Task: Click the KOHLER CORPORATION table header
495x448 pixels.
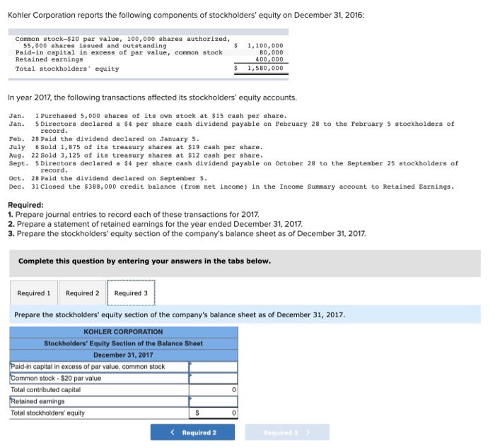Action: pos(124,332)
